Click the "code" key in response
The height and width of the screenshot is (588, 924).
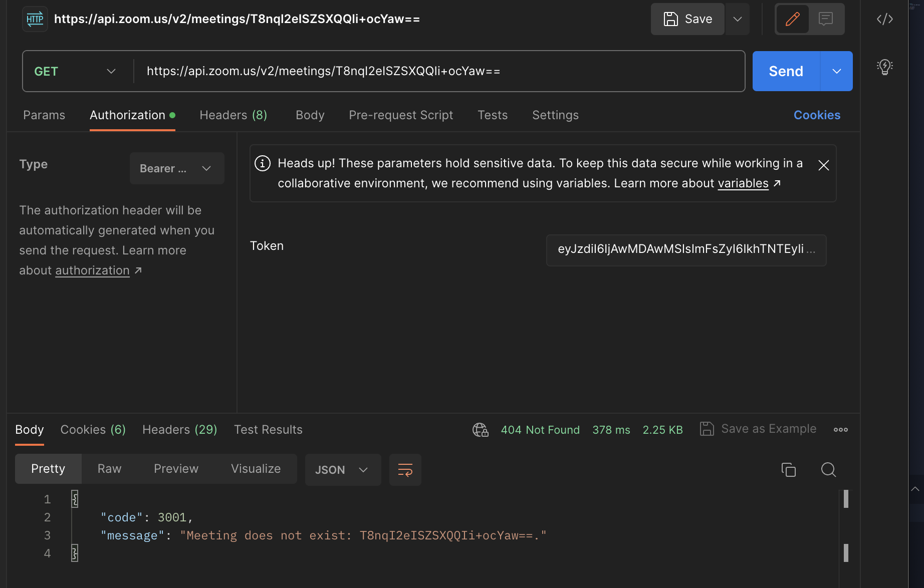[x=122, y=517]
